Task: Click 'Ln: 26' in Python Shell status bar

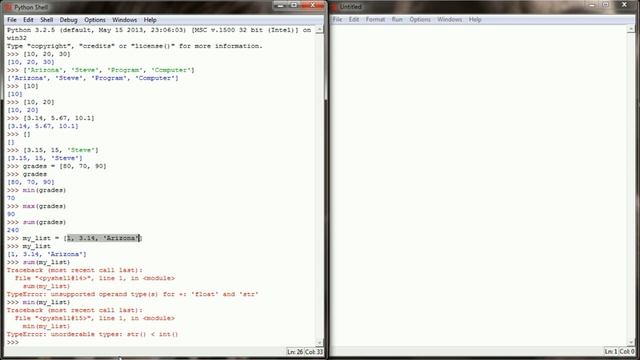Action: [x=295, y=352]
